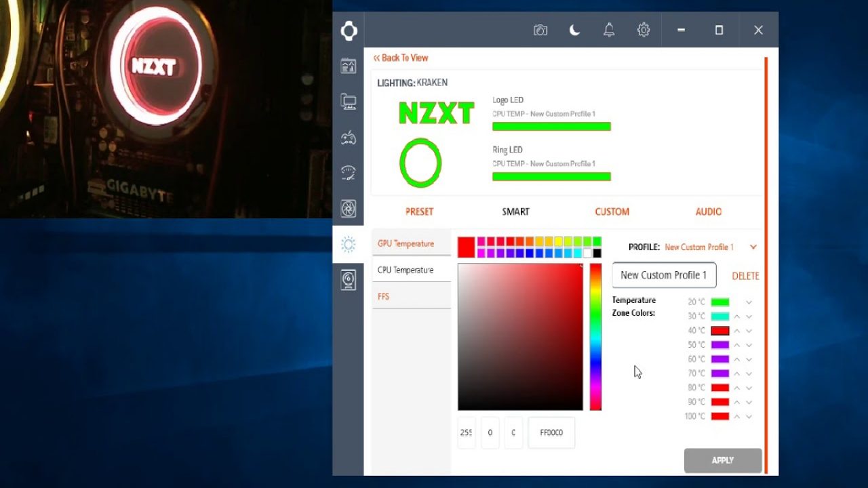This screenshot has height=488, width=868.
Task: Click inside the red saturation picker square
Action: point(520,337)
